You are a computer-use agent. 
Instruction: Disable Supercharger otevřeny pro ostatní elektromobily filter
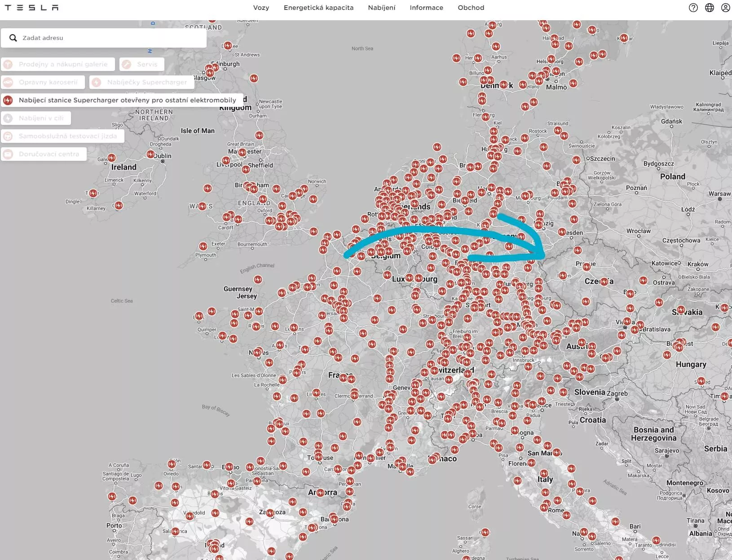click(122, 100)
